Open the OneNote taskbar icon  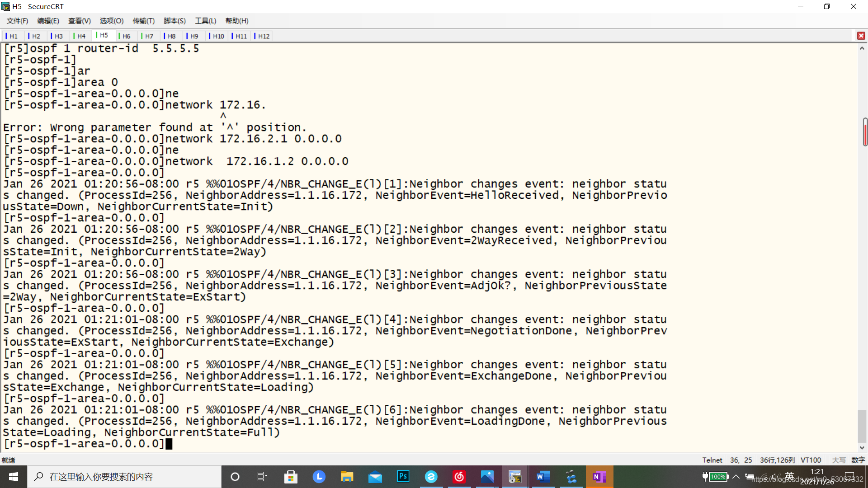click(599, 477)
